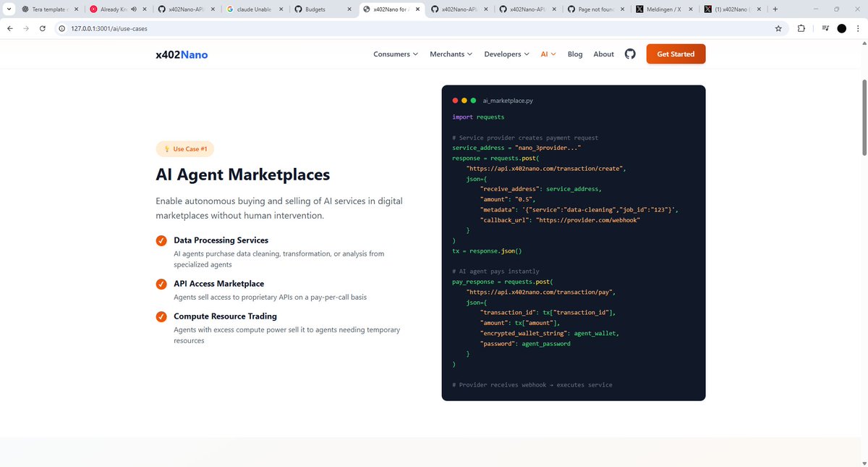
Task: Maximize the browser window
Action: tap(836, 9)
